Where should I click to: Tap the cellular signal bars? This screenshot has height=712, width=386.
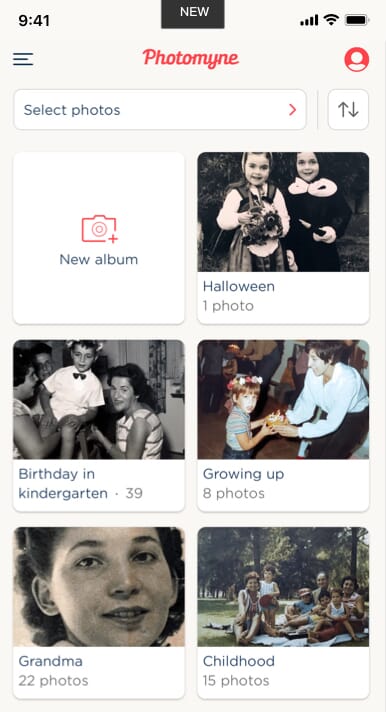pyautogui.click(x=309, y=20)
